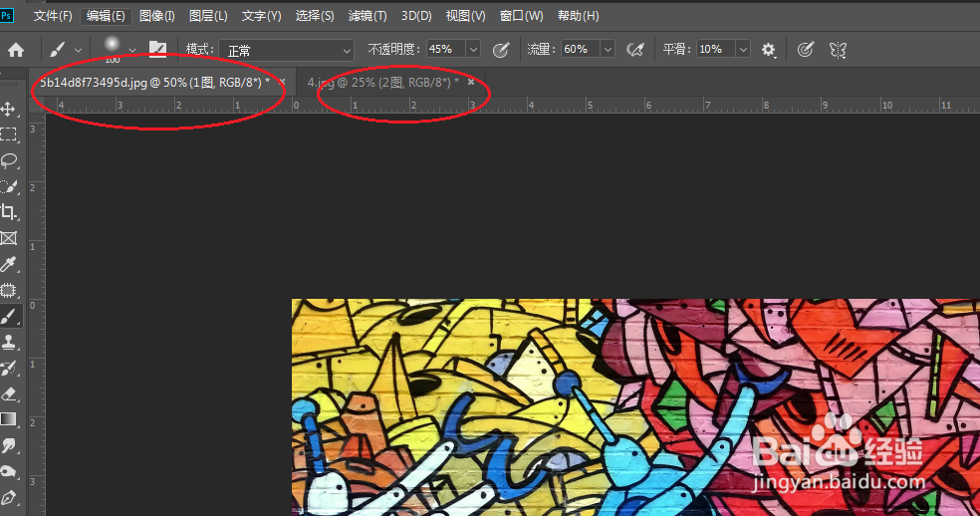Select the Clone Stamp tool
Screen dimensions: 980x516
coord(9,342)
